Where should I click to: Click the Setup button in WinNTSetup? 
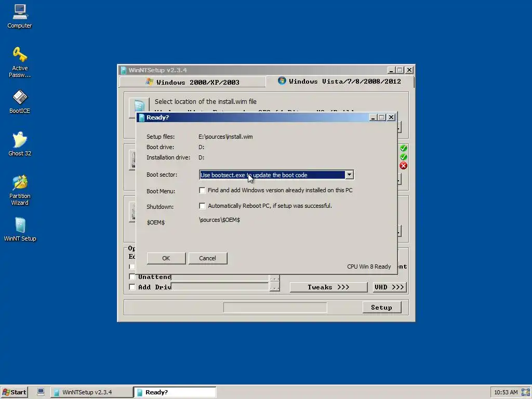(x=382, y=308)
